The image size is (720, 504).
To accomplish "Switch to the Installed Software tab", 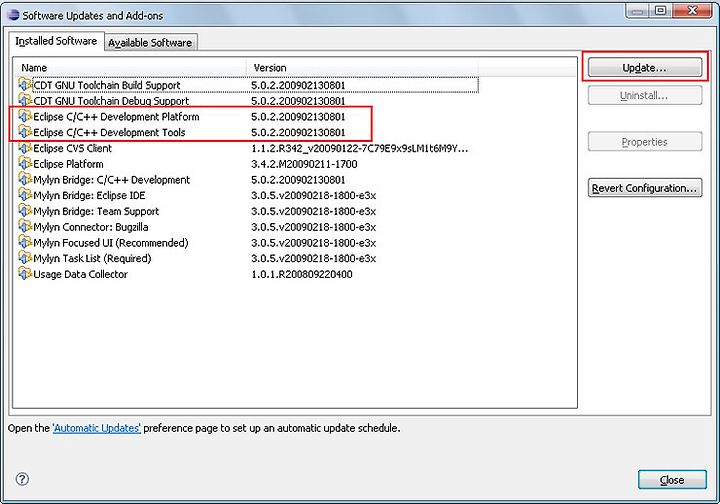I will 56,41.
